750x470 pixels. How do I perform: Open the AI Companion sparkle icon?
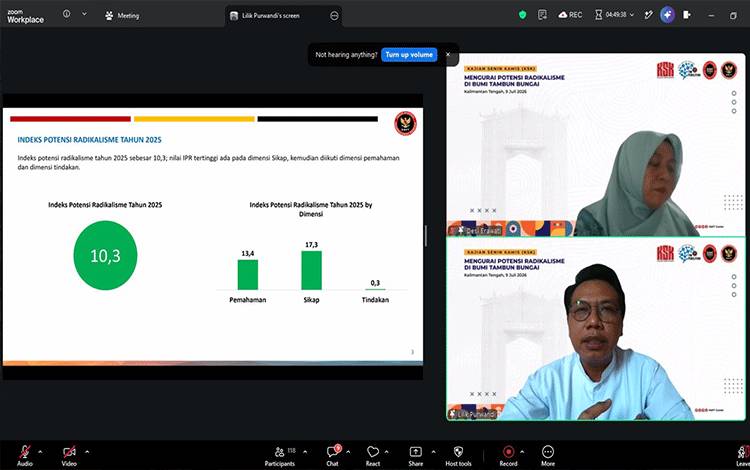click(x=667, y=15)
